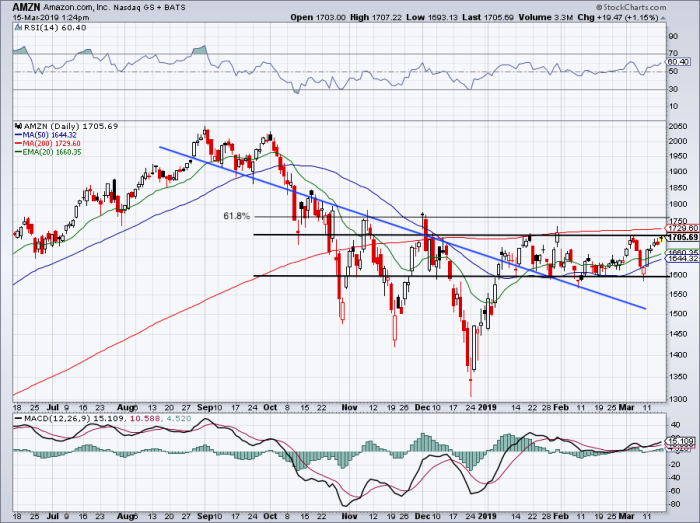Image resolution: width=700 pixels, height=523 pixels.
Task: Click the red 1729.60 price tag on the right axis
Action: pos(683,228)
